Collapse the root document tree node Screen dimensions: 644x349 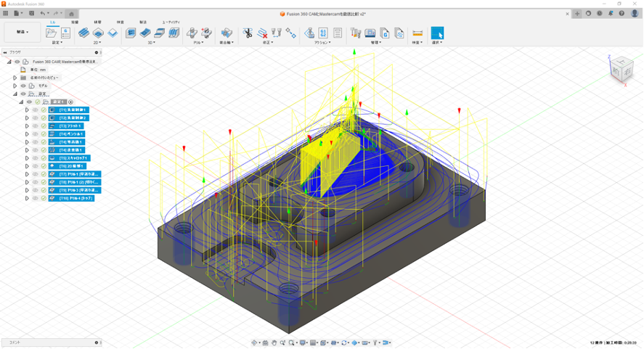[9, 62]
